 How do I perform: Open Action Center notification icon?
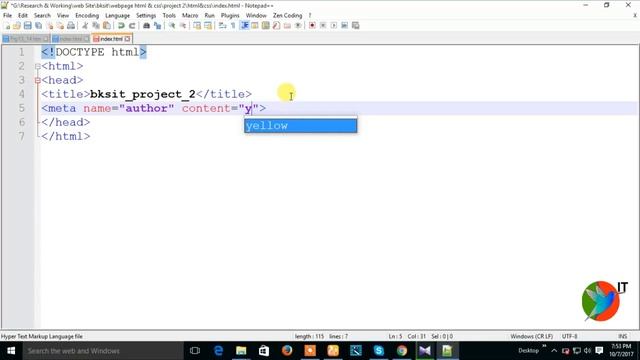click(599, 351)
